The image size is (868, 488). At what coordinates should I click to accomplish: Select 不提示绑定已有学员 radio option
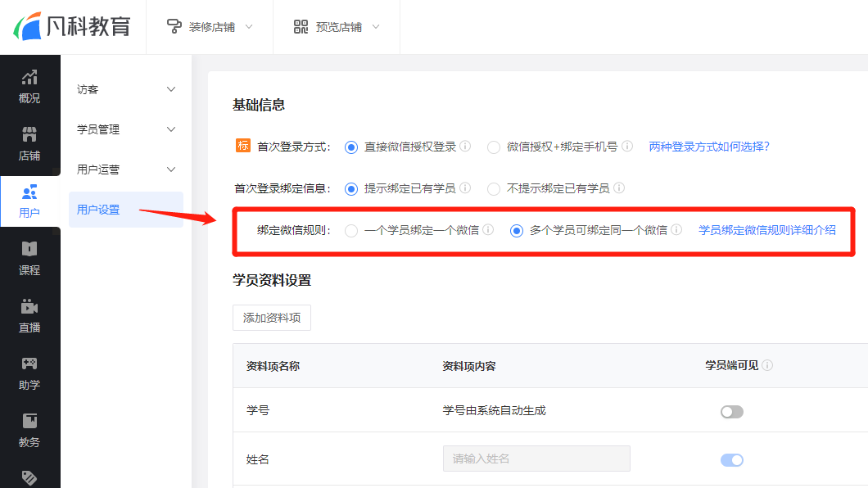pyautogui.click(x=493, y=189)
